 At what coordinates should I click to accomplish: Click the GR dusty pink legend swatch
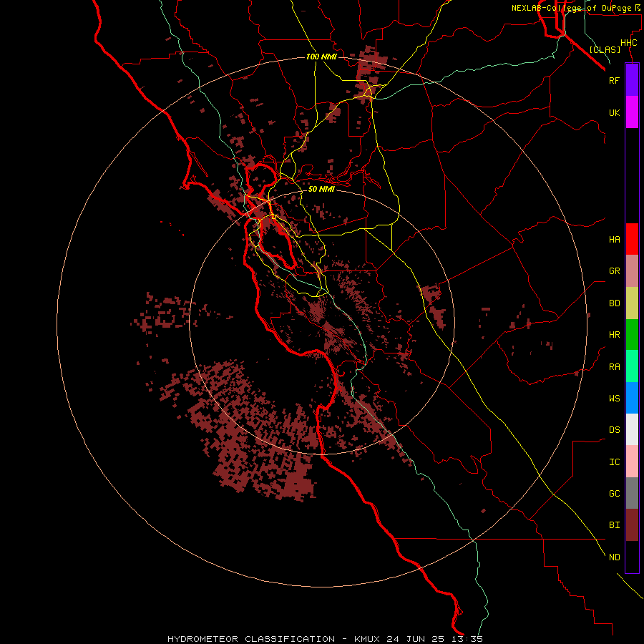pyautogui.click(x=632, y=271)
